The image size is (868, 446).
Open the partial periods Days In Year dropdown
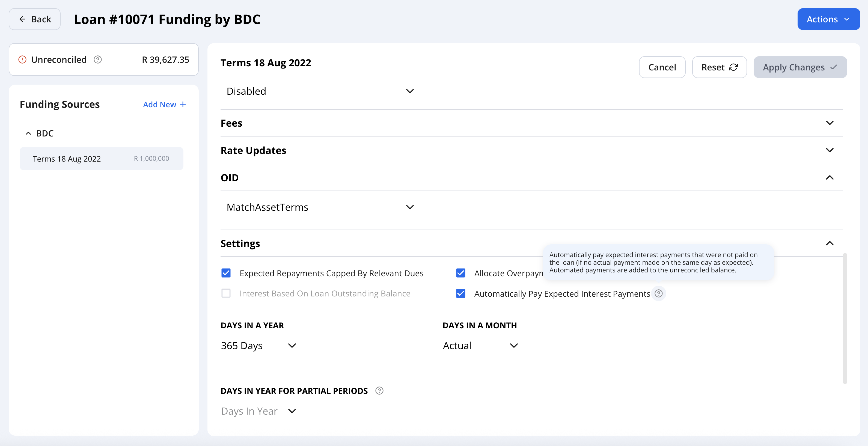coord(259,411)
